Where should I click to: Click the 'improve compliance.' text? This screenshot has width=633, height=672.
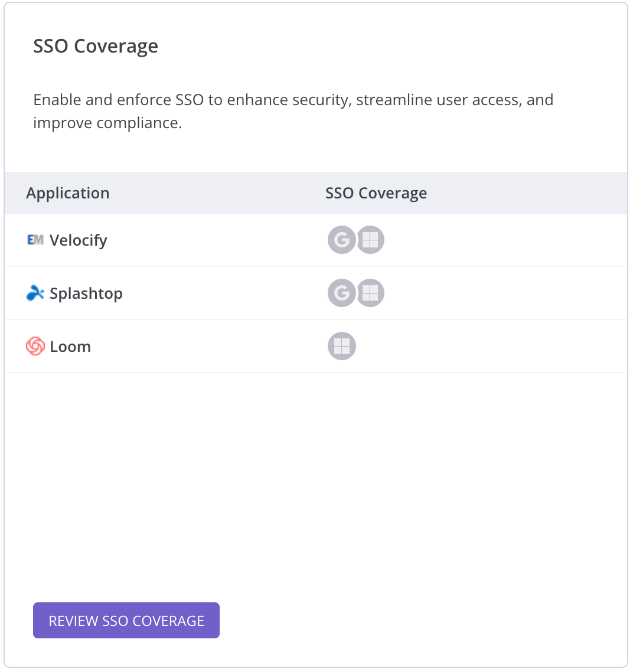coord(107,123)
